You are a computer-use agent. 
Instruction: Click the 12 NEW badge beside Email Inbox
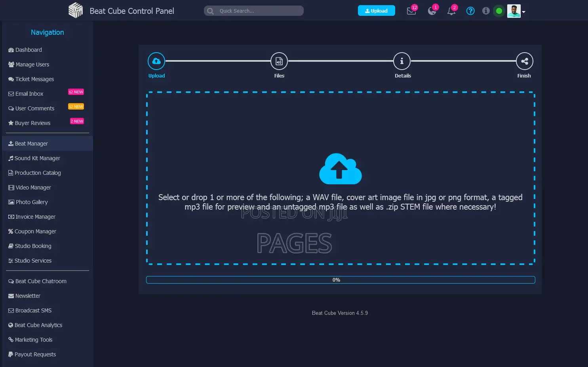76,92
